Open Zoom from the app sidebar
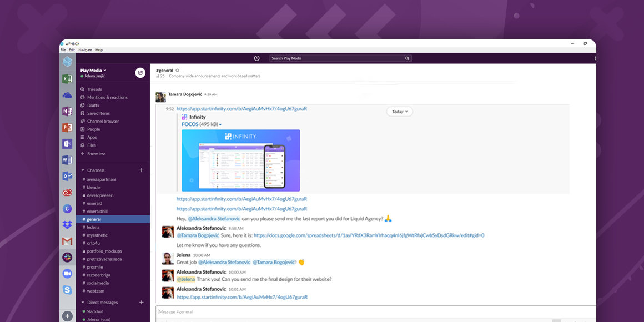The image size is (644, 322). coord(67,274)
